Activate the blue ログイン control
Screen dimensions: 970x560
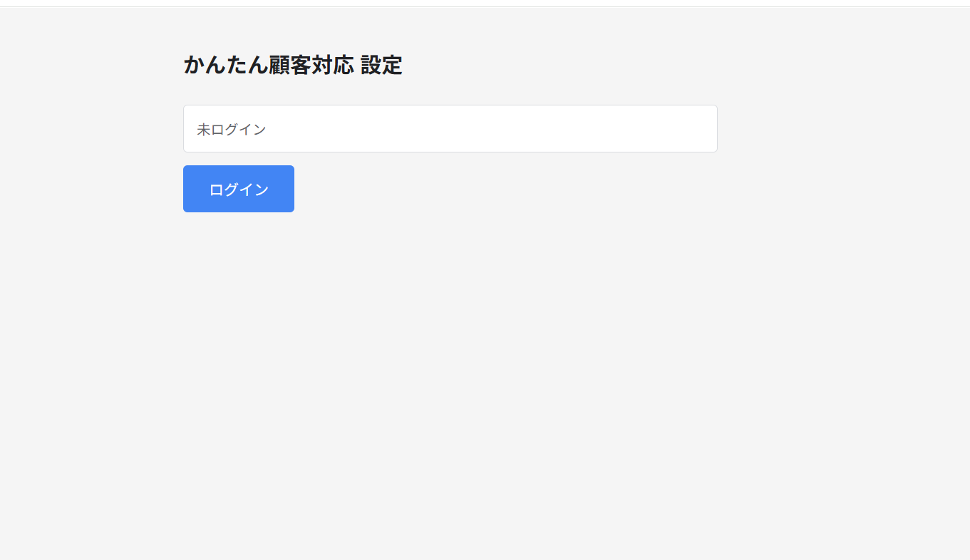click(x=238, y=189)
